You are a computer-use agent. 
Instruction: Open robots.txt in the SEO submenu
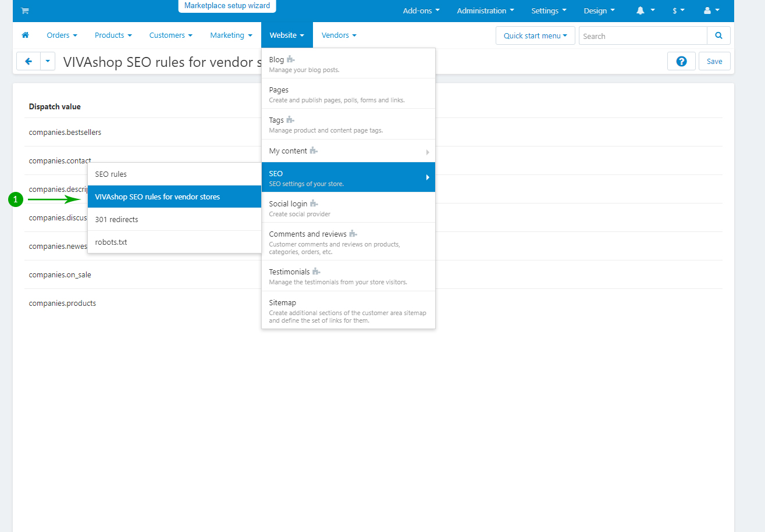coord(175,242)
